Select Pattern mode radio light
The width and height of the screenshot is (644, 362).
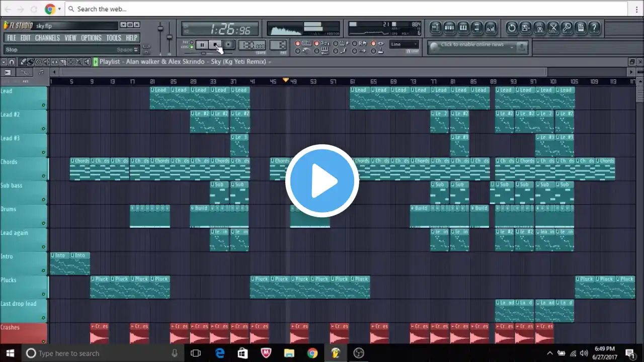[192, 43]
